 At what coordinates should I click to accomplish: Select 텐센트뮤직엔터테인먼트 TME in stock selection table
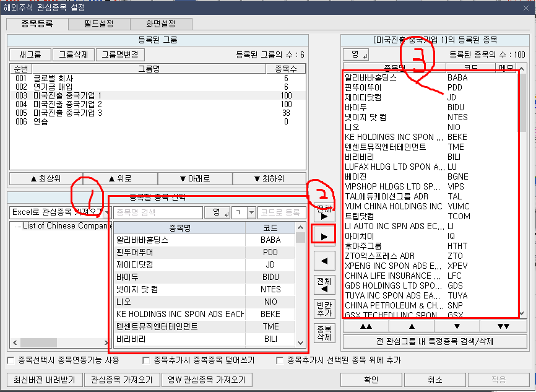204,327
